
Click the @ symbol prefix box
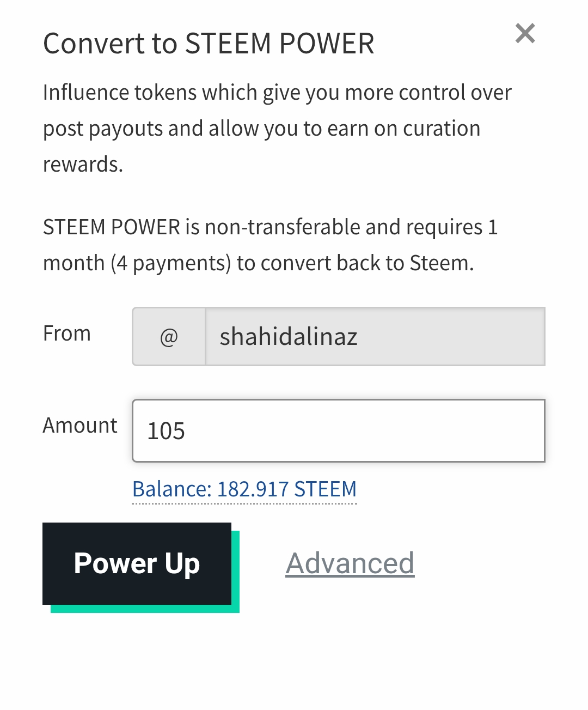click(x=169, y=336)
